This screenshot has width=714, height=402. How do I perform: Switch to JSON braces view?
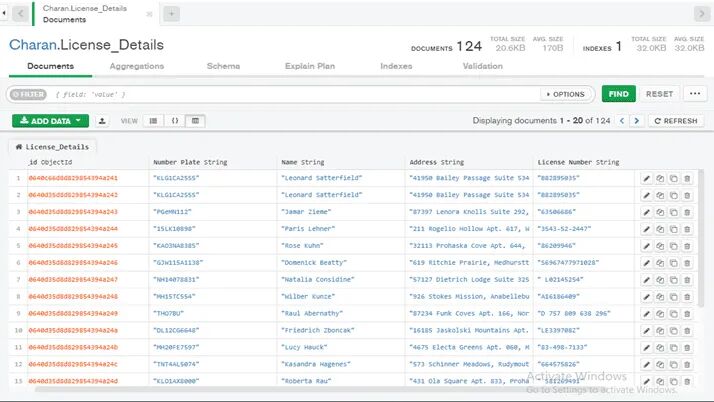[174, 121]
